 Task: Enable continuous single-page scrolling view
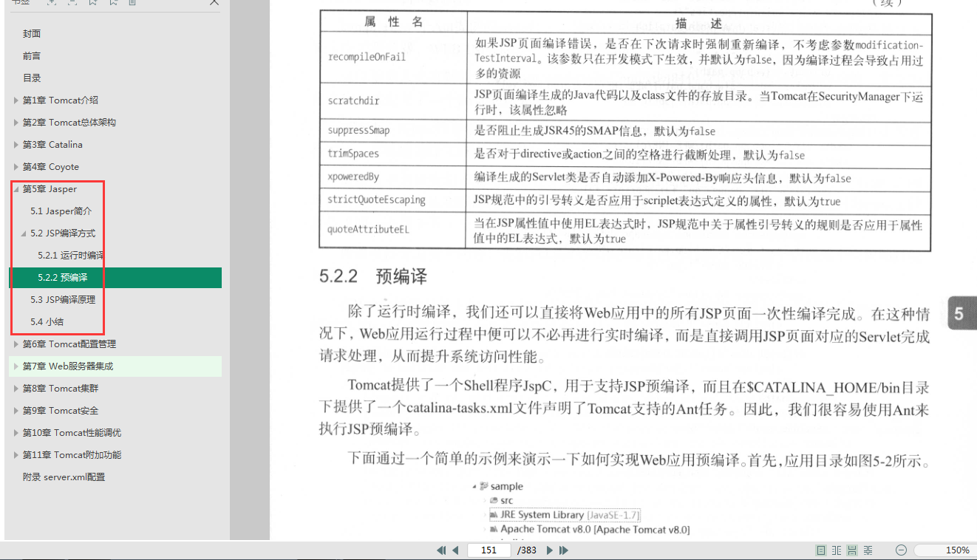(x=852, y=550)
